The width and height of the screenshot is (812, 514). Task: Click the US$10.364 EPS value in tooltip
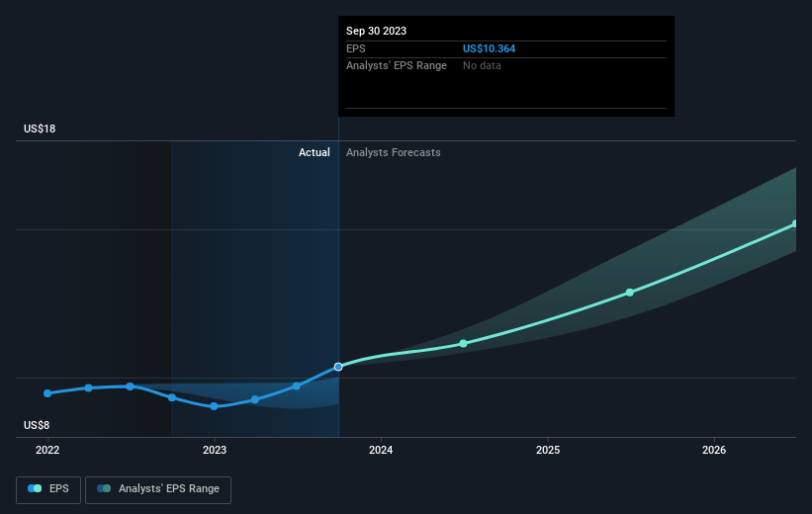(489, 48)
